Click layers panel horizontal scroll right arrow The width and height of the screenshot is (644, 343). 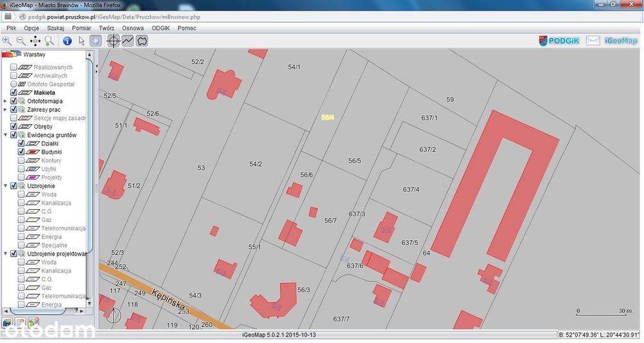(81, 311)
